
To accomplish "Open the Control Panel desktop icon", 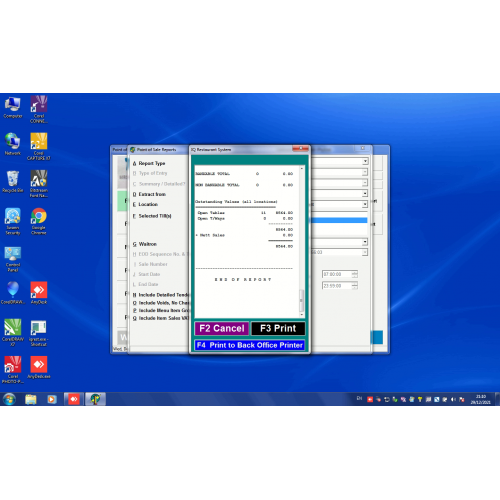I will 13,259.
